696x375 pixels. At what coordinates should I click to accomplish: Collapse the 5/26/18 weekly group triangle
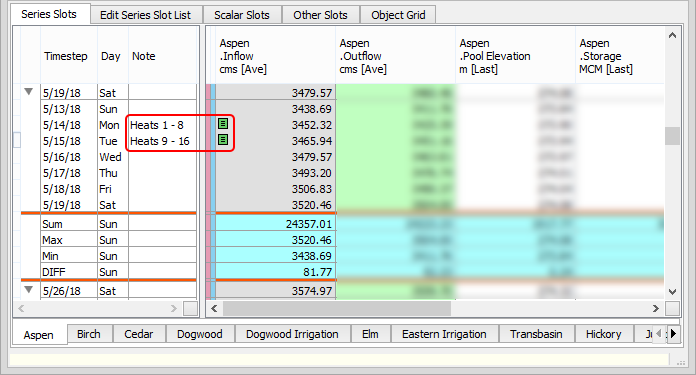(x=28, y=289)
